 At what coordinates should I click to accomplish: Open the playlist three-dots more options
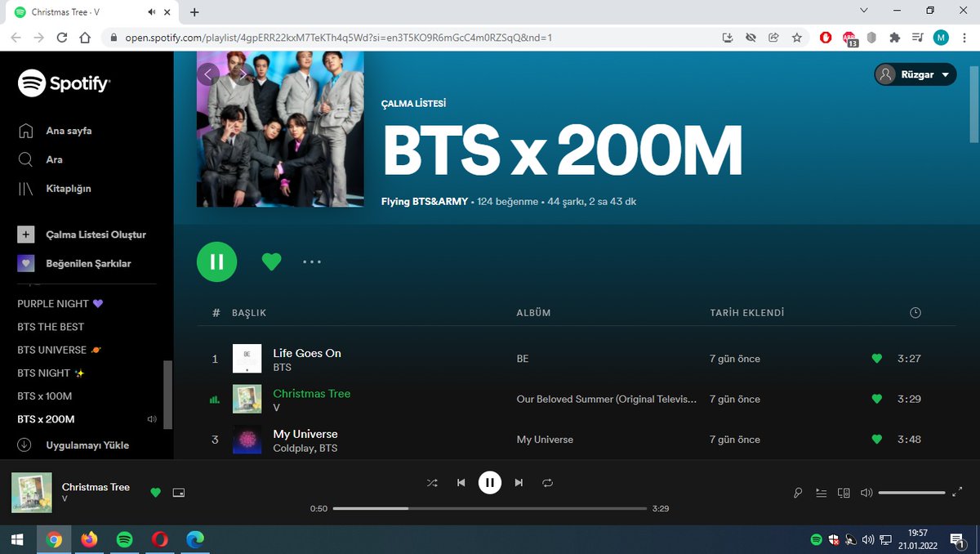tap(312, 261)
